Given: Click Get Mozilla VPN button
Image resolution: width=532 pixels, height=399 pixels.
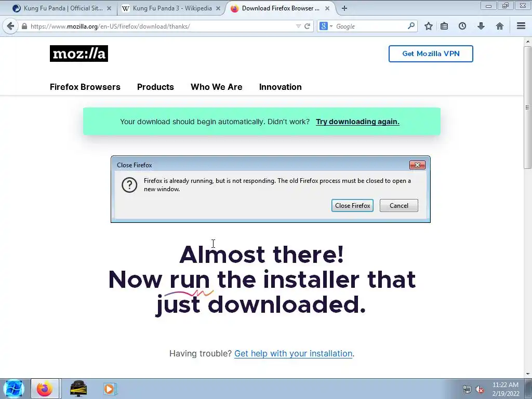Looking at the screenshot, I should tap(431, 54).
